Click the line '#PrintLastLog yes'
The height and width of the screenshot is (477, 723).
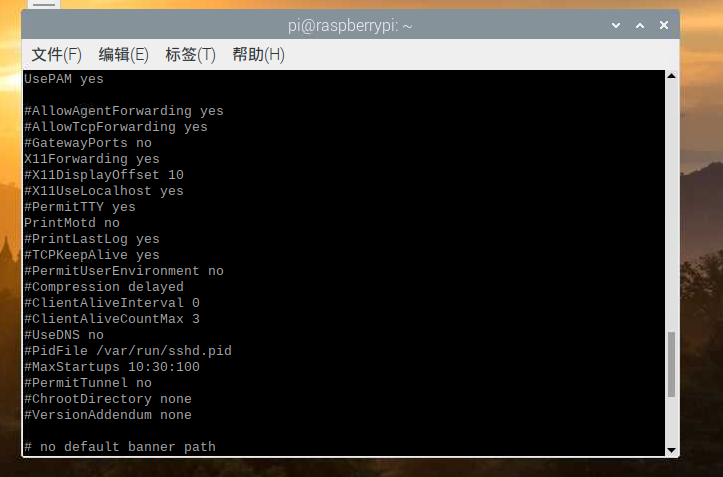(x=92, y=239)
